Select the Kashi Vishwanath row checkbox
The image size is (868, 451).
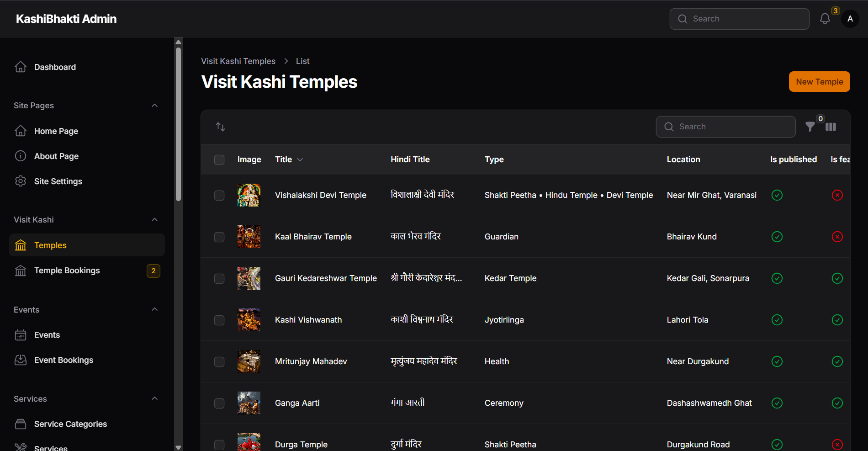click(219, 320)
